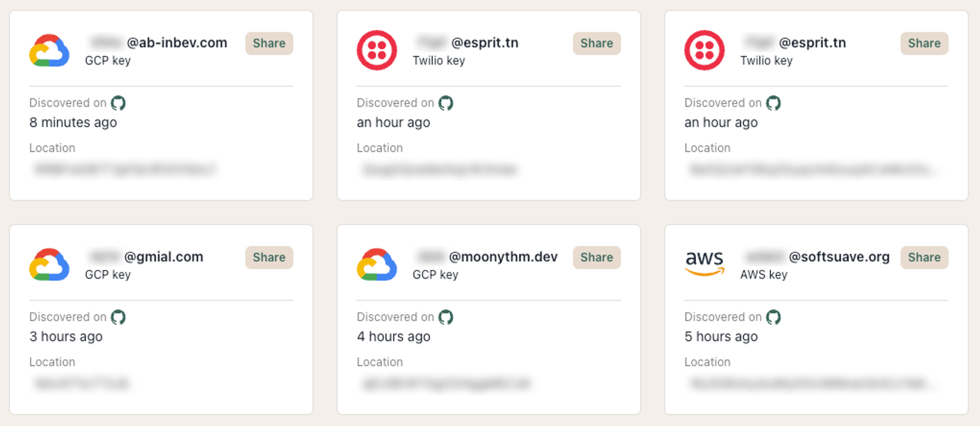Click the AWS logo on softsuave.org card
Image resolution: width=980 pixels, height=426 pixels.
pos(704,264)
